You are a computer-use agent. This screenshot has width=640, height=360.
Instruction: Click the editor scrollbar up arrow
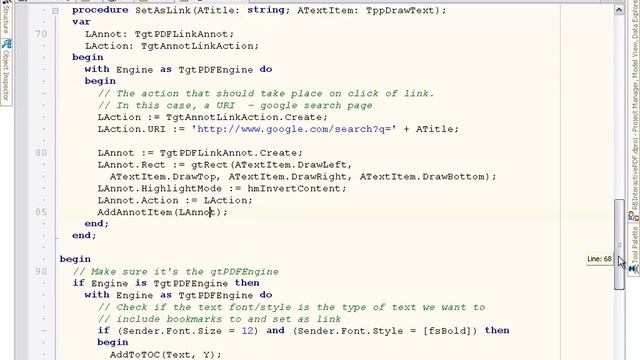(619, 9)
